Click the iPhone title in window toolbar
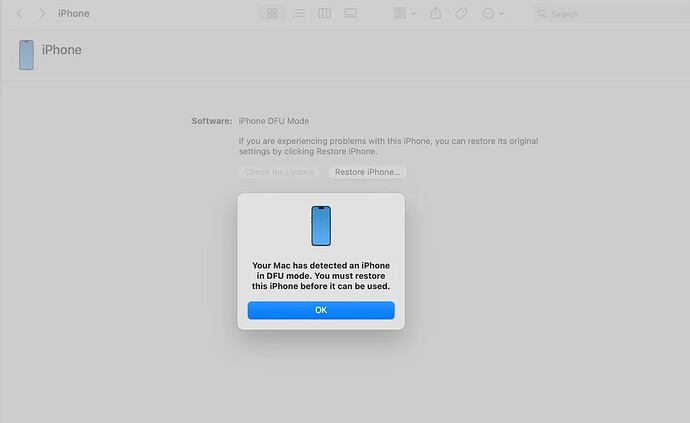The width and height of the screenshot is (690, 423). [74, 14]
